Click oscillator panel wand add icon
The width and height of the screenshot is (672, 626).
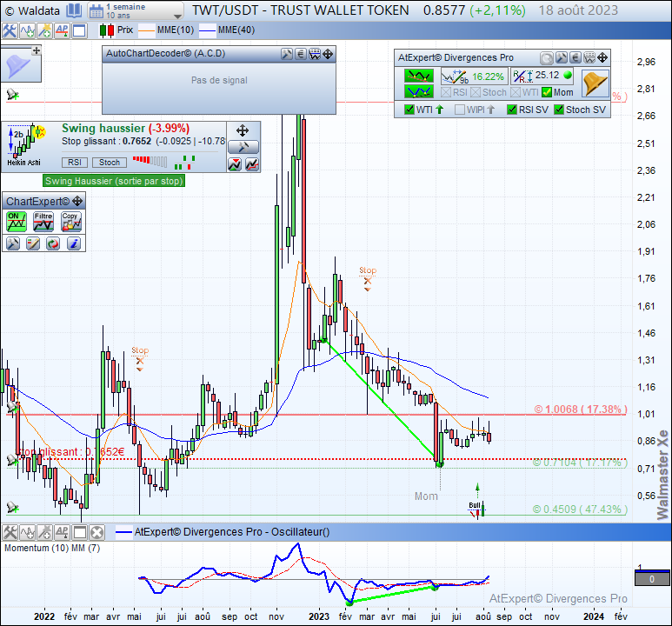[x=44, y=532]
